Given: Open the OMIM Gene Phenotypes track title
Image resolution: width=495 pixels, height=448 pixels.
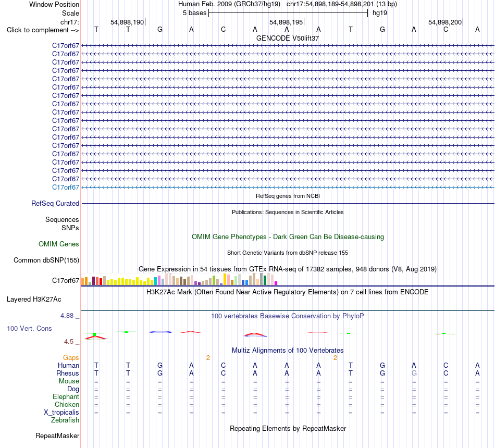Looking at the screenshot, I should 288,237.
